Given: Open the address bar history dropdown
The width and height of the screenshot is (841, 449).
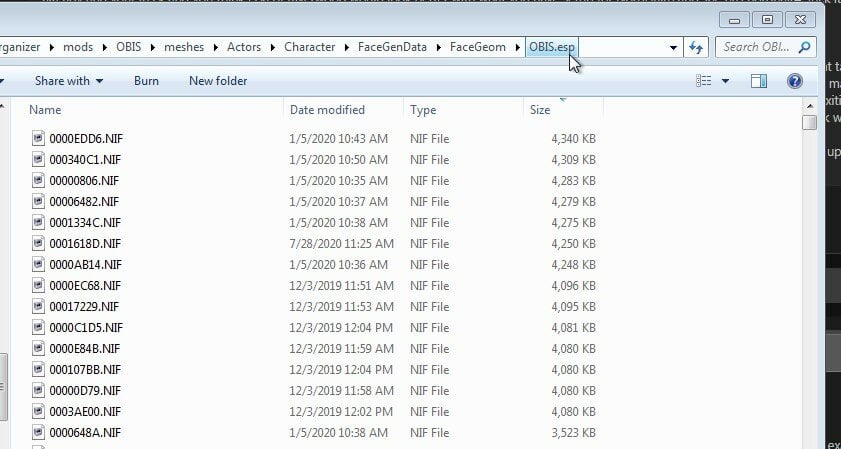Looking at the screenshot, I should 674,47.
